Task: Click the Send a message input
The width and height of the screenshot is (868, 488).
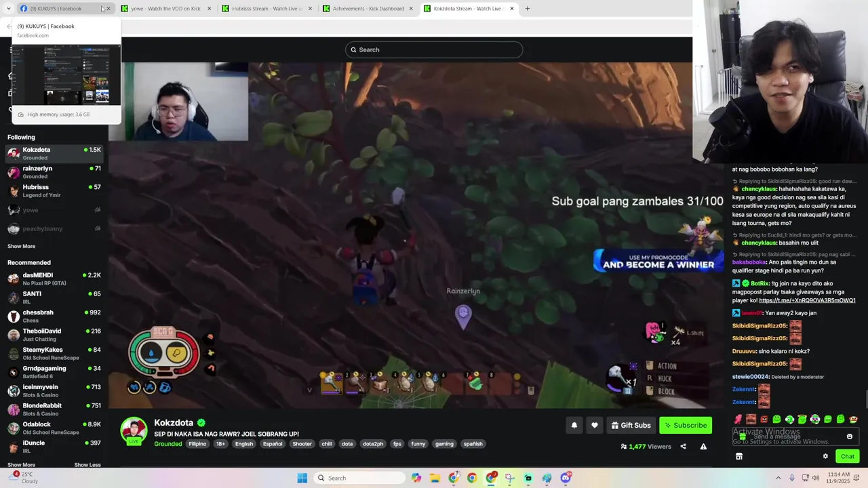Action: (x=795, y=436)
